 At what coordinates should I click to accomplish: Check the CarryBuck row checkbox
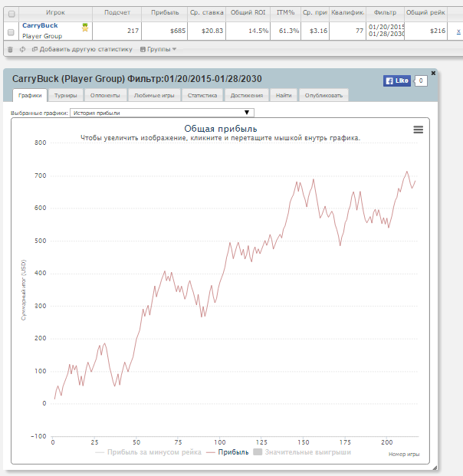click(x=10, y=31)
